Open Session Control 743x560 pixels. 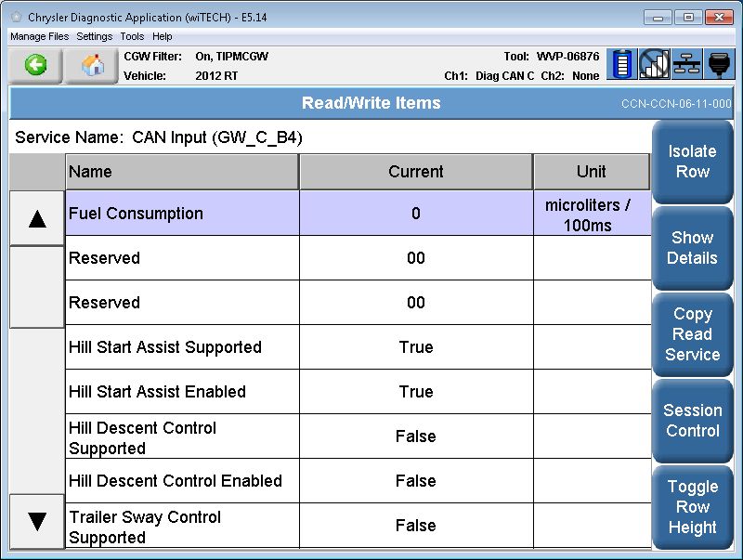coord(692,421)
